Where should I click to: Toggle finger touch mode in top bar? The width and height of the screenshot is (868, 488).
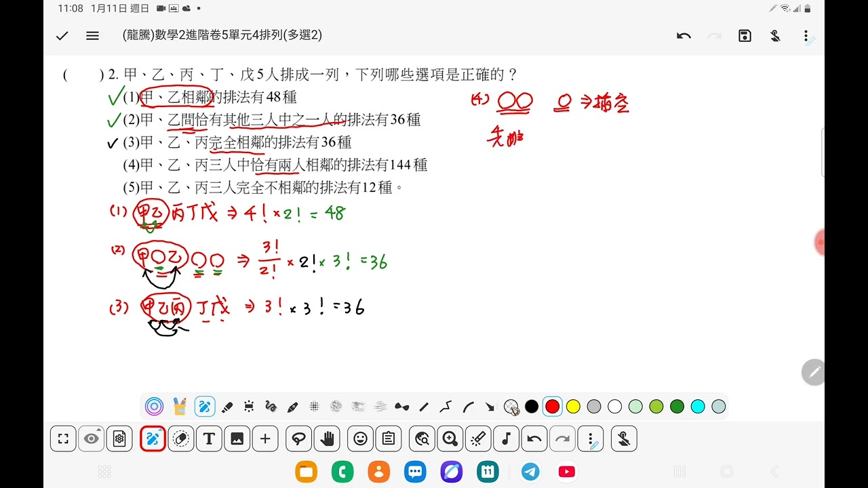[x=775, y=36]
